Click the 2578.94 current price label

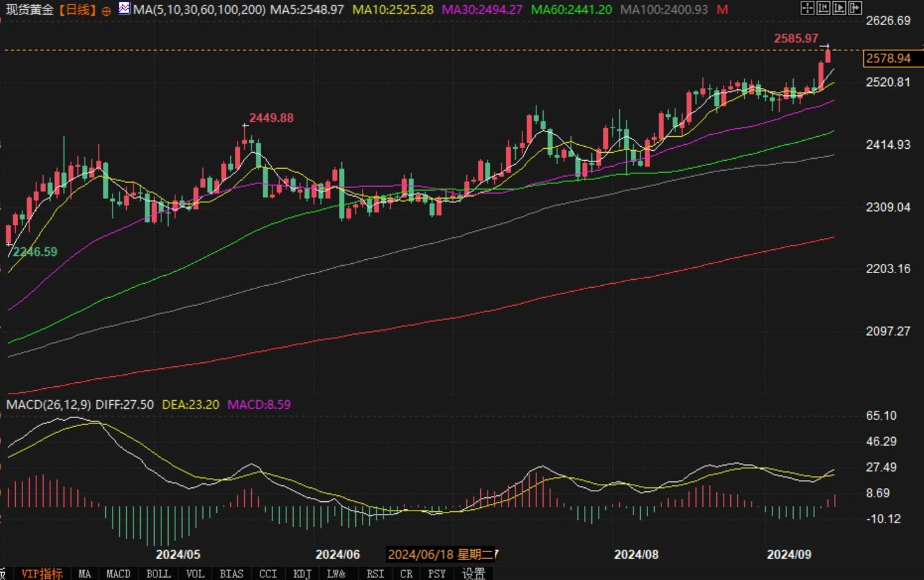click(888, 58)
